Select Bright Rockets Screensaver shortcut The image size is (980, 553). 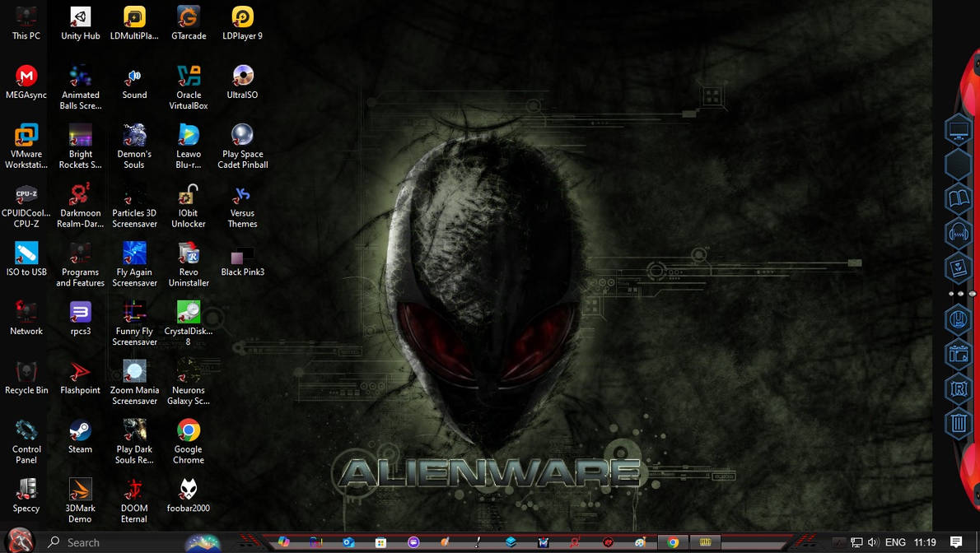coord(80,146)
